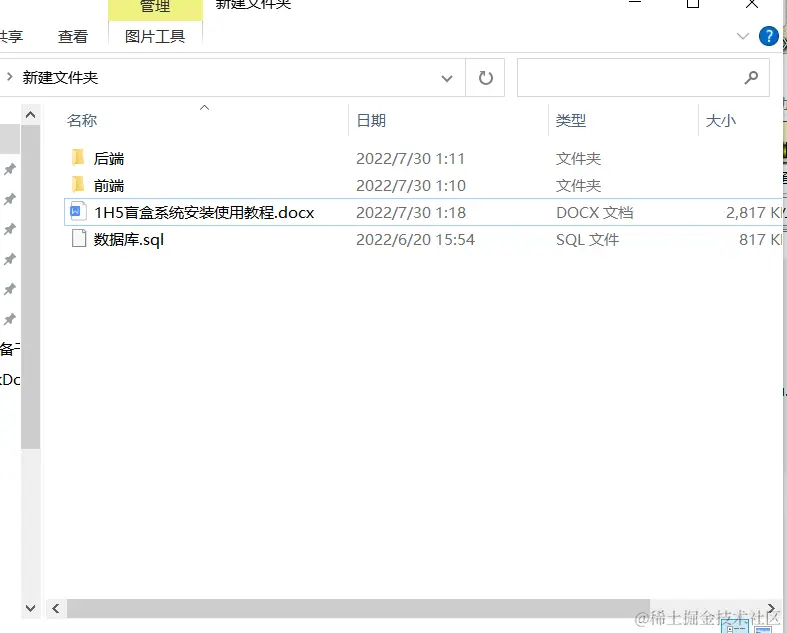This screenshot has width=787, height=633.
Task: Click the sidebar scroll down arrow
Action: 30,608
